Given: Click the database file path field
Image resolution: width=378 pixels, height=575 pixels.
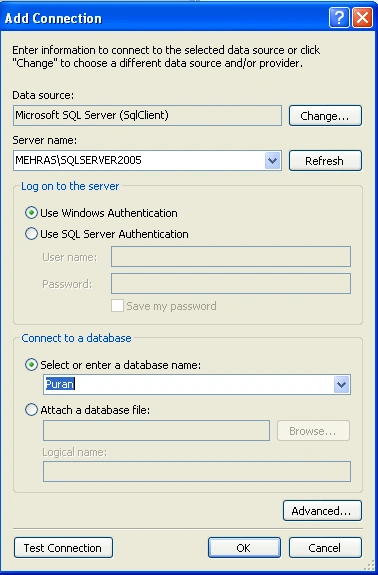Looking at the screenshot, I should tap(157, 431).
